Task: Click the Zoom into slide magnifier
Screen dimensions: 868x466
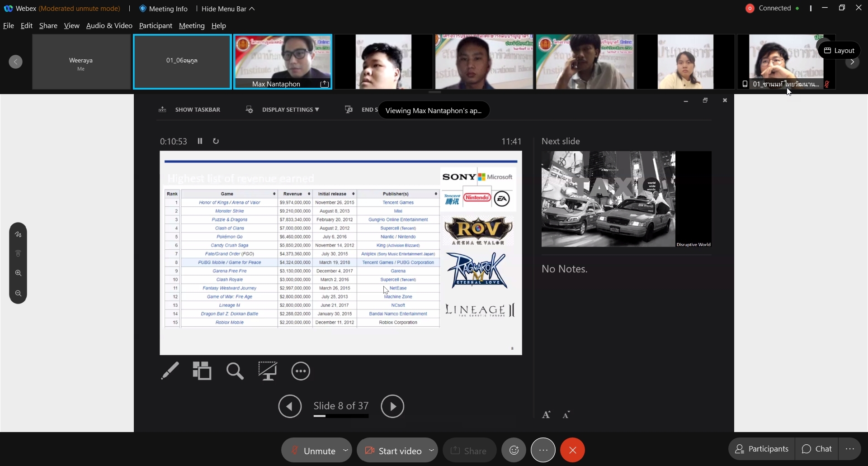Action: [x=235, y=371]
